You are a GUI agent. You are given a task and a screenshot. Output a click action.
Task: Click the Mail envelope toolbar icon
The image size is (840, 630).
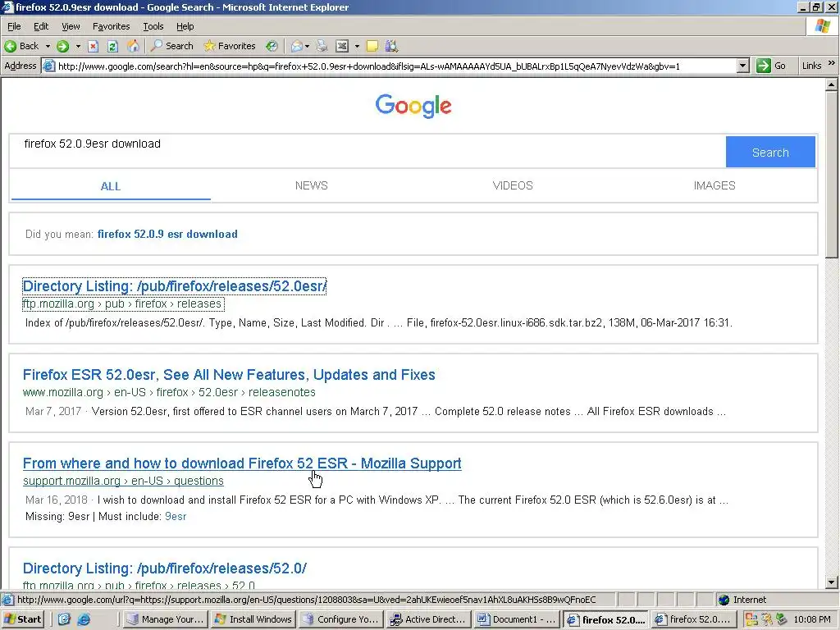[296, 46]
